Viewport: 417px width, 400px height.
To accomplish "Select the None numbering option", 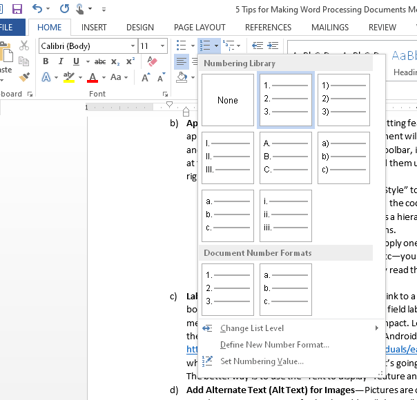I will point(228,100).
